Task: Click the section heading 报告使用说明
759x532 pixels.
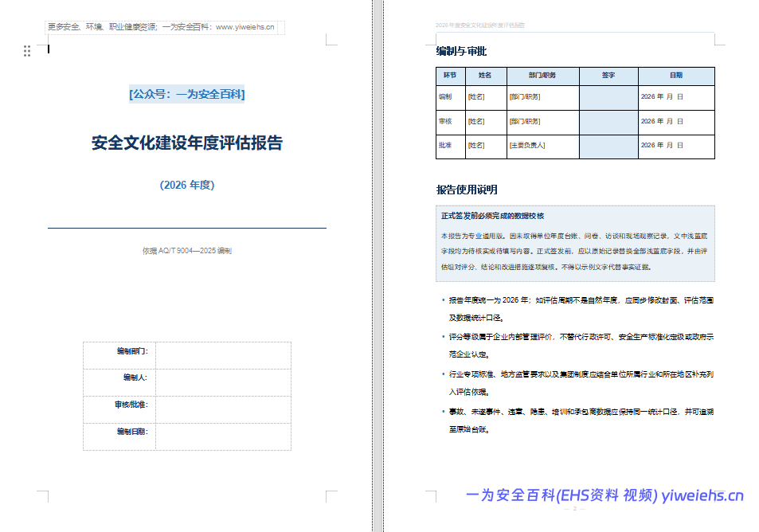Action: (x=467, y=190)
